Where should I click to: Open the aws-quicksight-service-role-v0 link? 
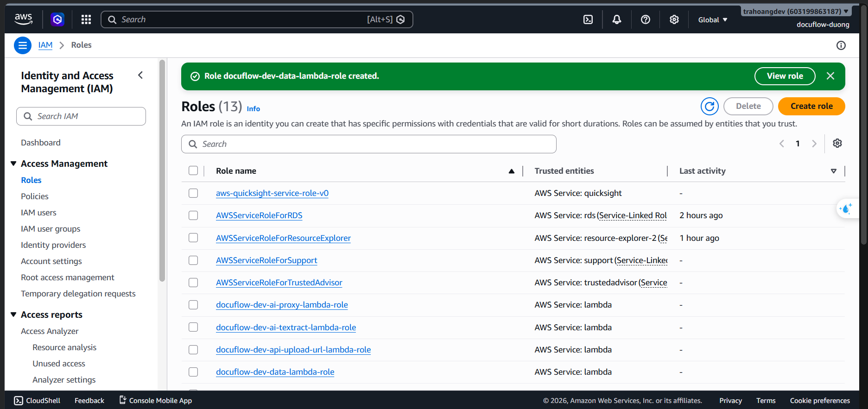272,193
